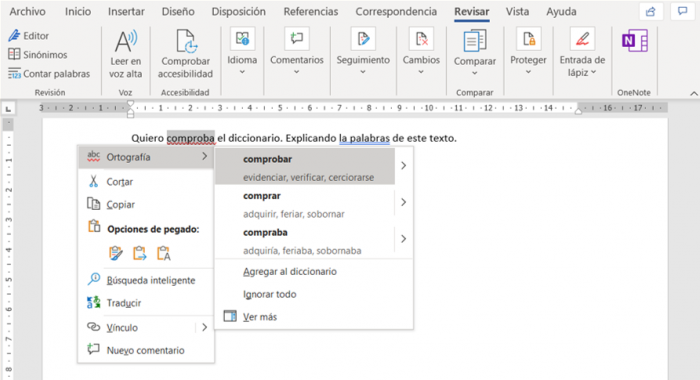700x380 pixels.
Task: Click the misspelled word comproba
Action: point(191,138)
